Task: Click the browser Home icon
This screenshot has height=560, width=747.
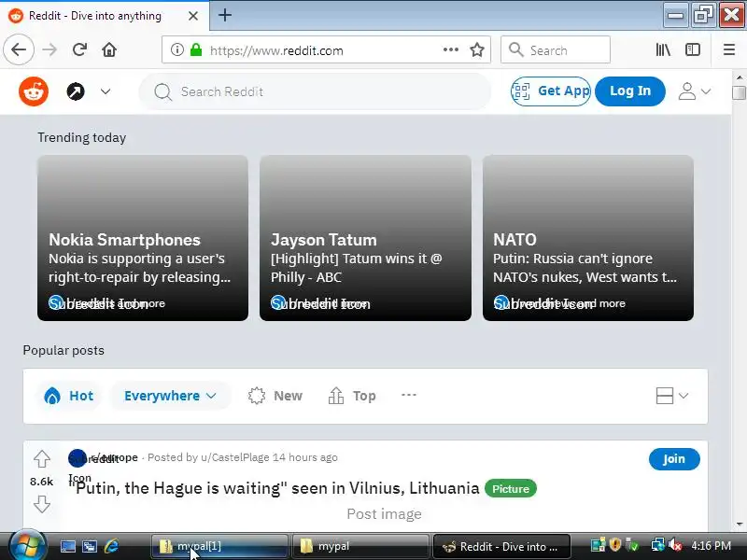Action: click(x=109, y=49)
